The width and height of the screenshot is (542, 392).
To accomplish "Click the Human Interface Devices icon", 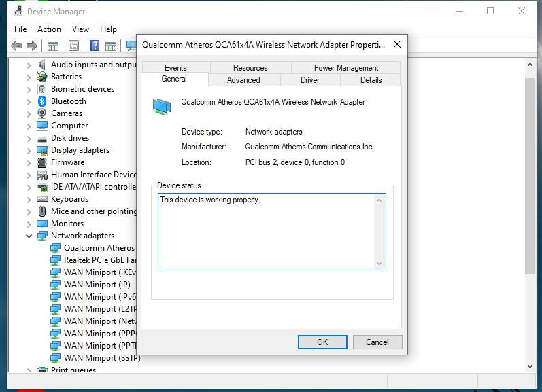I will [42, 175].
